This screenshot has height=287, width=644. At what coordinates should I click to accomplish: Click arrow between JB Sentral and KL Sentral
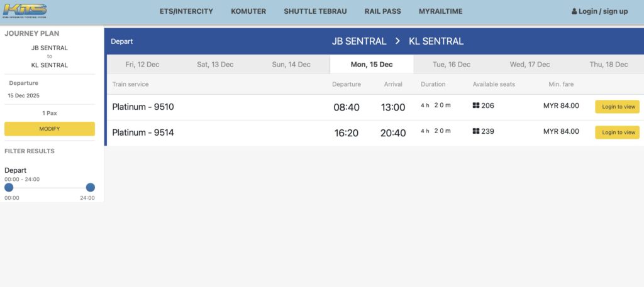tap(397, 41)
